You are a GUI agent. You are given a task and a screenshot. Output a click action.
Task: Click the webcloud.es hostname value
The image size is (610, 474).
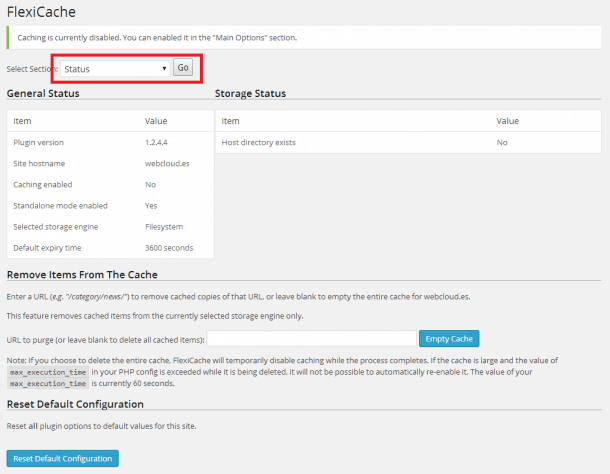165,163
